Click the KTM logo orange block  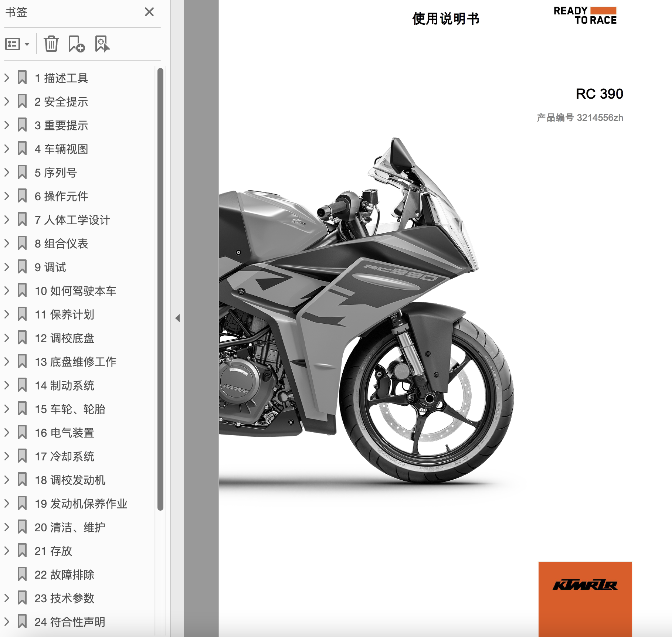pyautogui.click(x=585, y=599)
